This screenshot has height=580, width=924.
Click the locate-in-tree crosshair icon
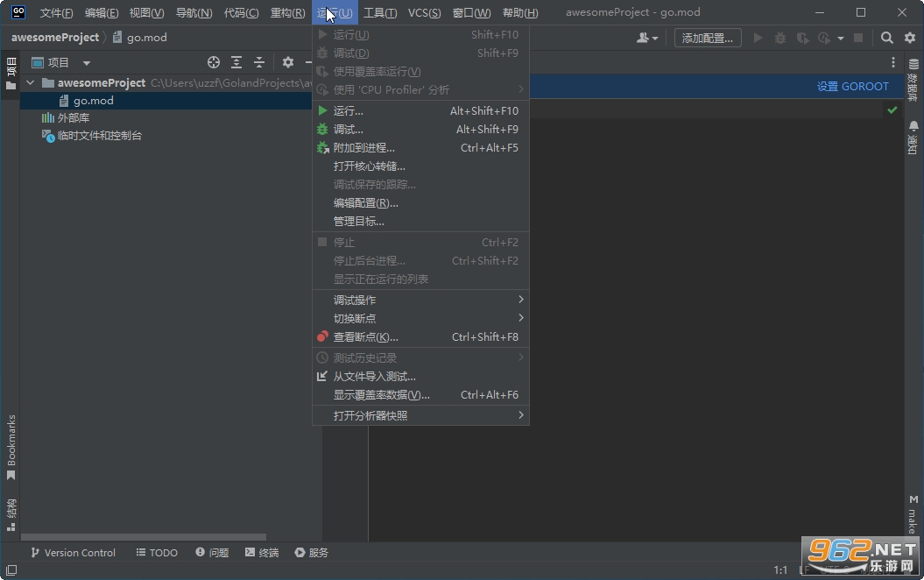coord(214,62)
